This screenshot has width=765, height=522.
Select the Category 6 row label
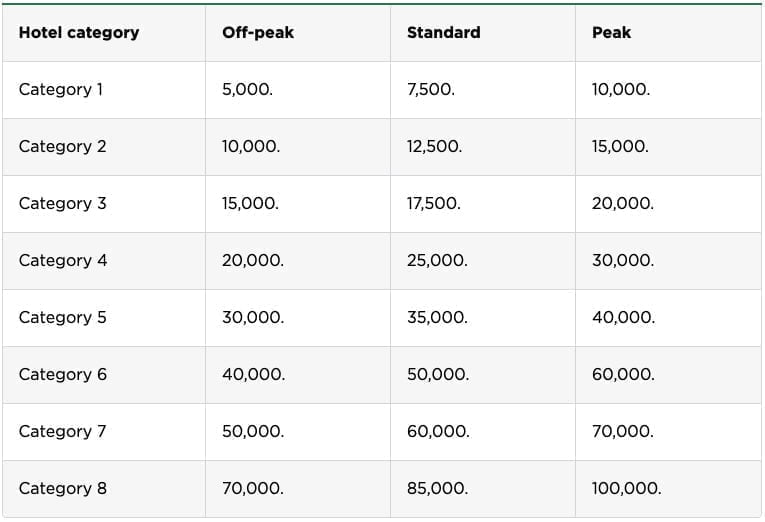click(x=63, y=374)
